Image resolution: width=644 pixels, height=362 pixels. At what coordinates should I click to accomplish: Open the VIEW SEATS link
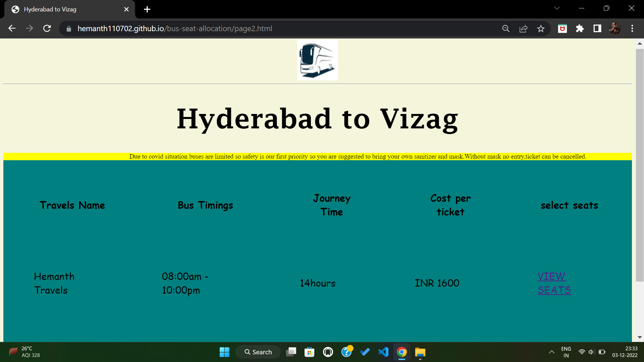tap(553, 283)
